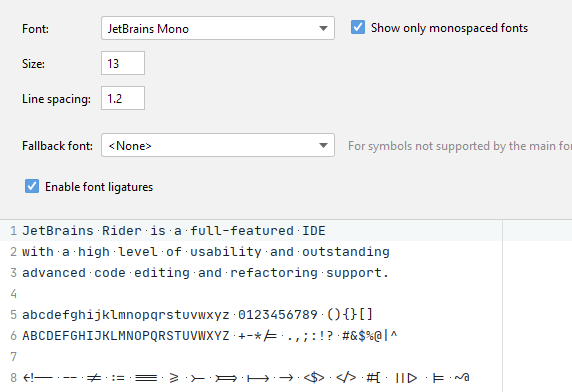Click preview line 3 refactoring support text
The image size is (572, 392).
309,273
